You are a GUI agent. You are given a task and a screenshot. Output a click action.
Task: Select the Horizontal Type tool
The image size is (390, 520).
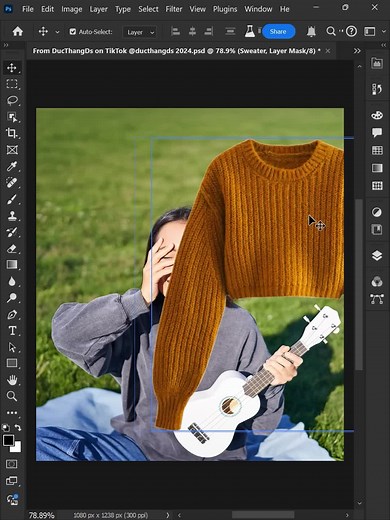(x=12, y=331)
